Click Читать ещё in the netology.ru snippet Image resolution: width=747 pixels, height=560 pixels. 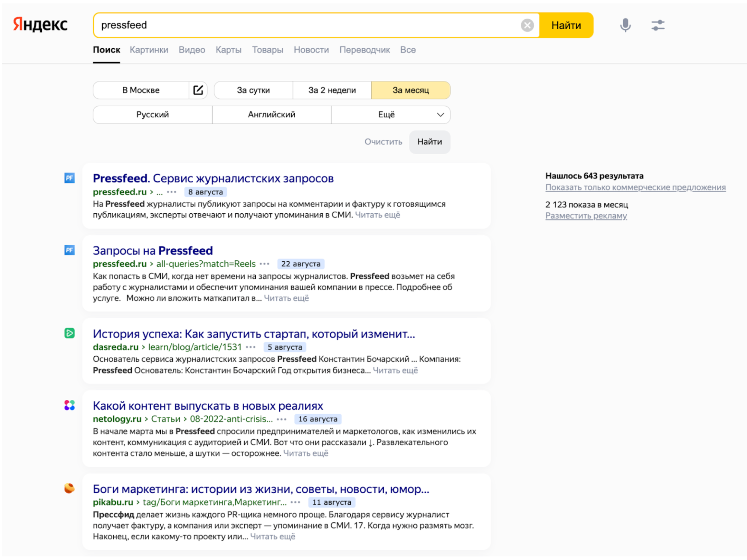point(306,453)
